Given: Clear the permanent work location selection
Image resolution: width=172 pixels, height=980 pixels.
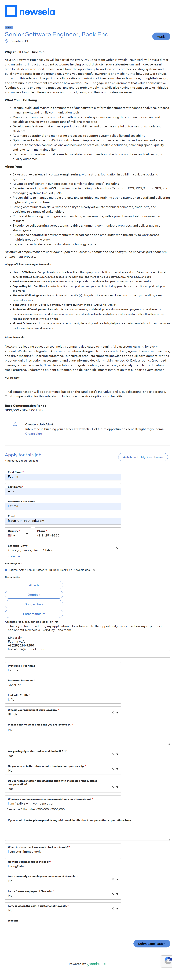Looking at the screenshot, I should (112, 713).
